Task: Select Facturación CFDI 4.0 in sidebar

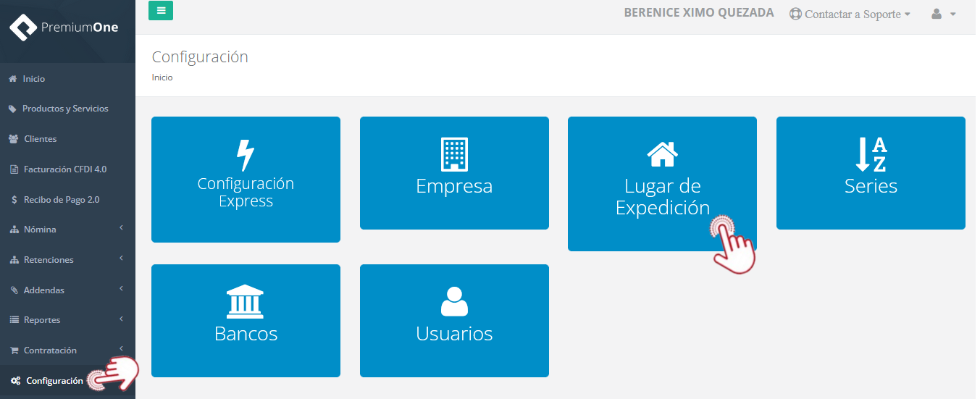Action: pos(64,169)
